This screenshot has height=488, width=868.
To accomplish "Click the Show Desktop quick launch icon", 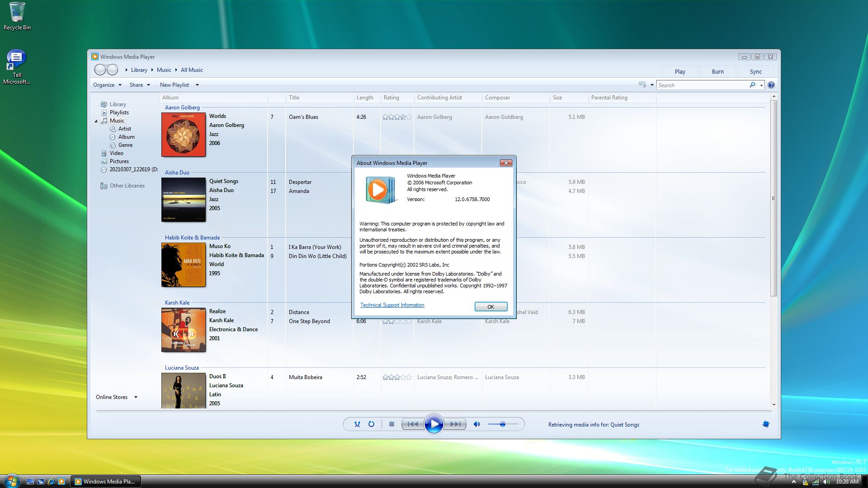I will 30,481.
